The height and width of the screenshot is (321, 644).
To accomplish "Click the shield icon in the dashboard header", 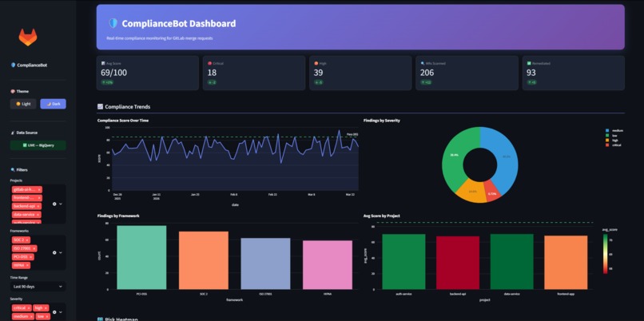I will (113, 23).
